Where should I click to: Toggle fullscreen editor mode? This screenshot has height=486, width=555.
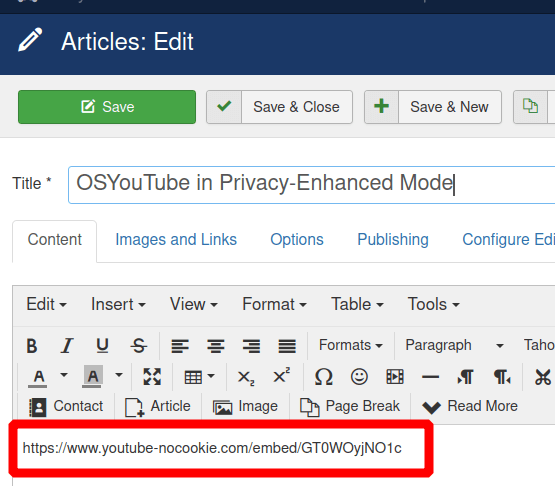tap(152, 376)
